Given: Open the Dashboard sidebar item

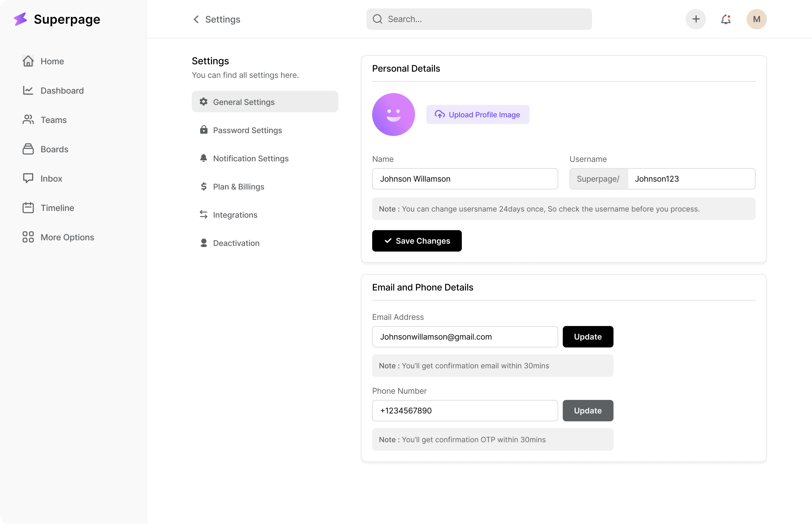Looking at the screenshot, I should pos(62,91).
